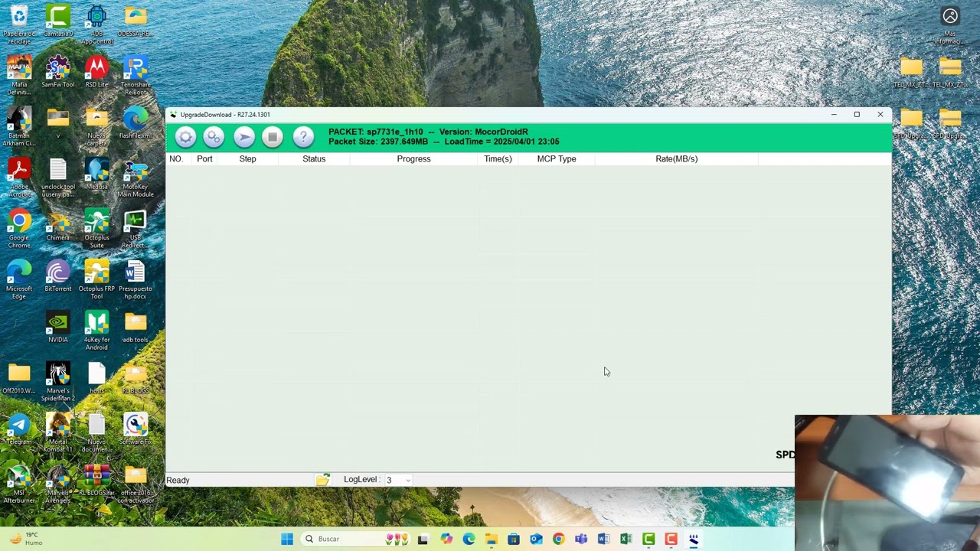Open RL BLOGS.rar archive on desktop

pos(96,481)
